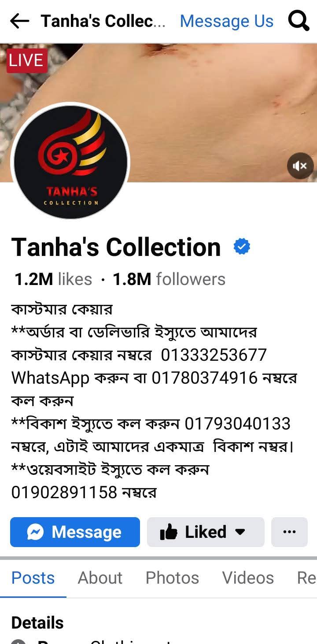Viewport: 317px width, 644px height.
Task: Click the thumbs-up icon on Liked
Action: click(x=169, y=532)
